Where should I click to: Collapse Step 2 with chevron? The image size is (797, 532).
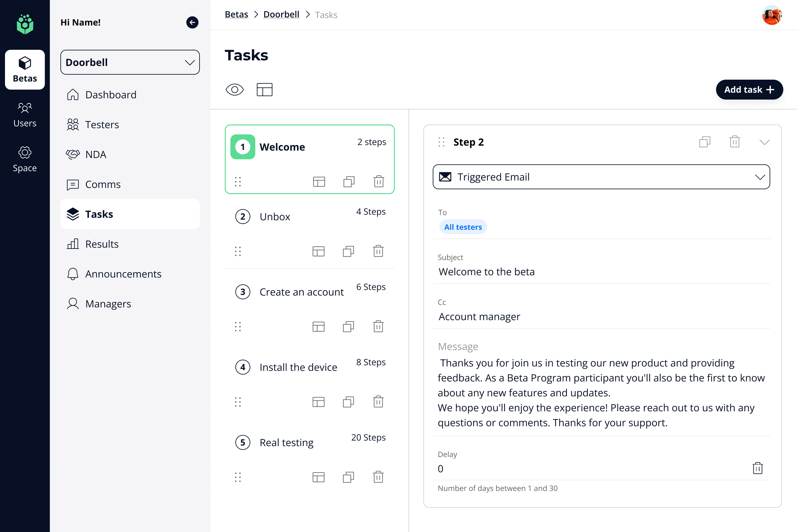(764, 142)
